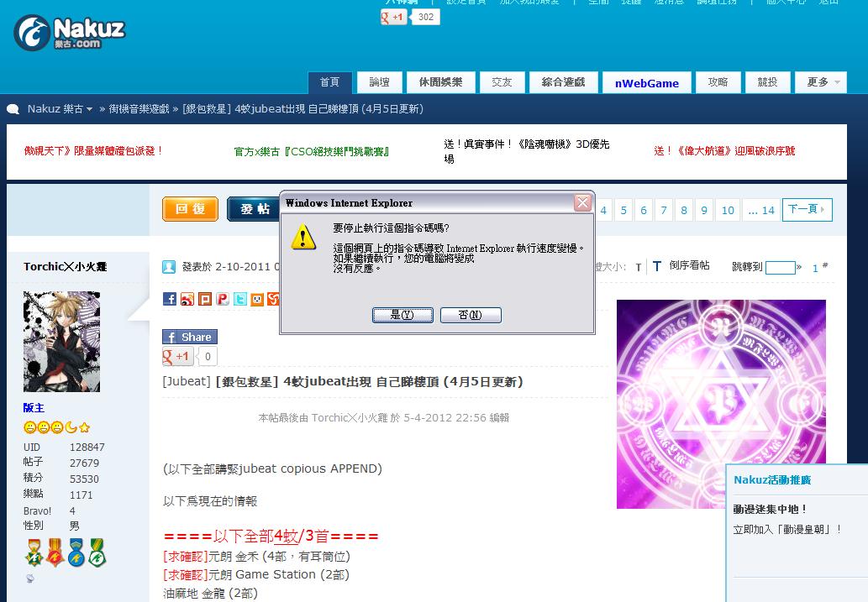Click the user rank smiley icons row
Screen dimensions: 868x602
pos(56,427)
